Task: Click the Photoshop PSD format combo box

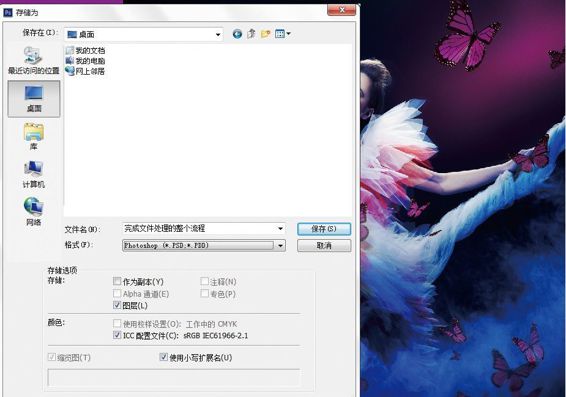Action: pyautogui.click(x=204, y=246)
